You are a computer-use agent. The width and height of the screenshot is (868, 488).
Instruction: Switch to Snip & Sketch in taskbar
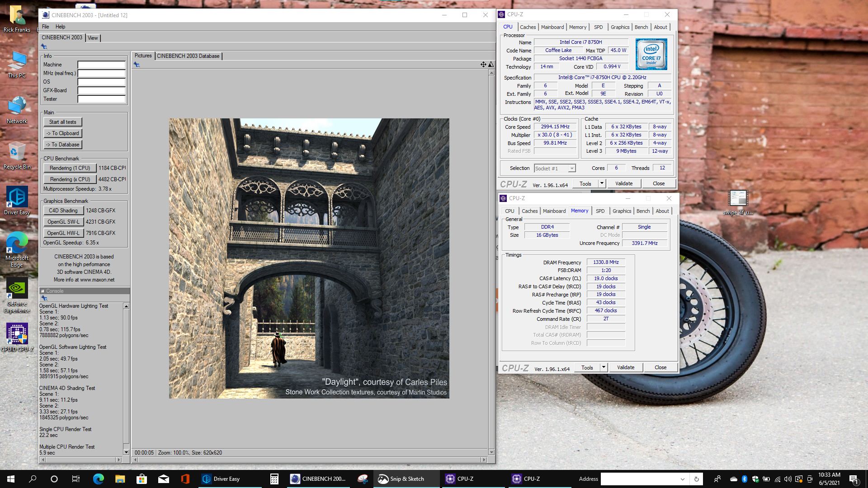click(406, 479)
